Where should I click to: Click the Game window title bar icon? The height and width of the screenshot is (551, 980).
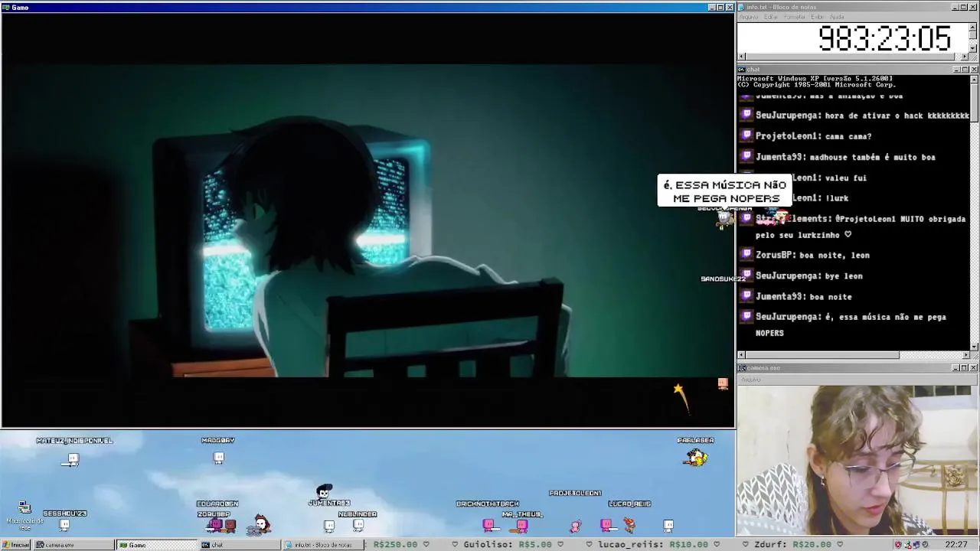pos(6,7)
